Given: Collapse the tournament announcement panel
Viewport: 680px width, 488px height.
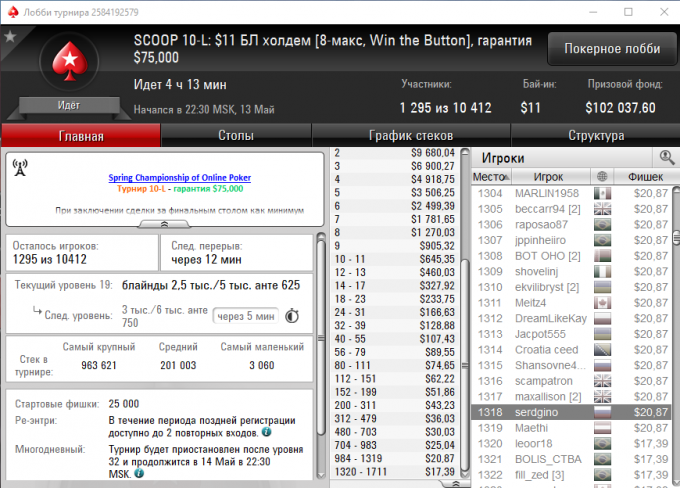Looking at the screenshot, I should pyautogui.click(x=164, y=224).
